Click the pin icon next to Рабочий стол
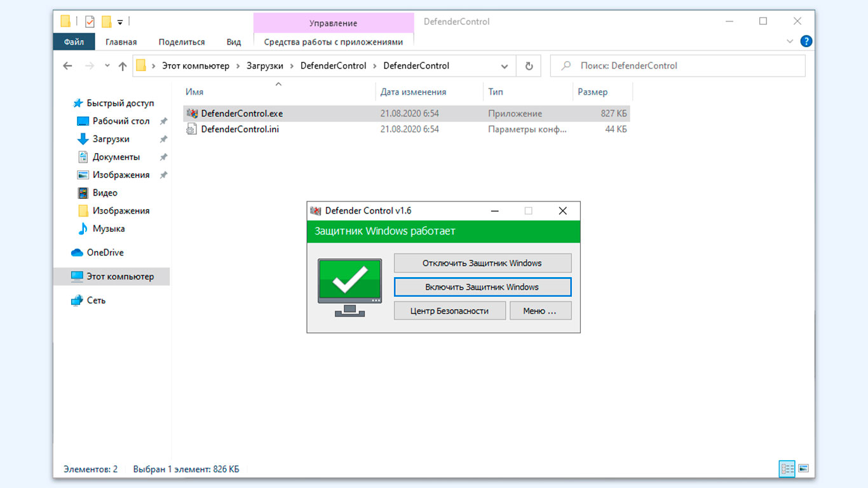Screen dimensions: 868x488 pos(163,121)
